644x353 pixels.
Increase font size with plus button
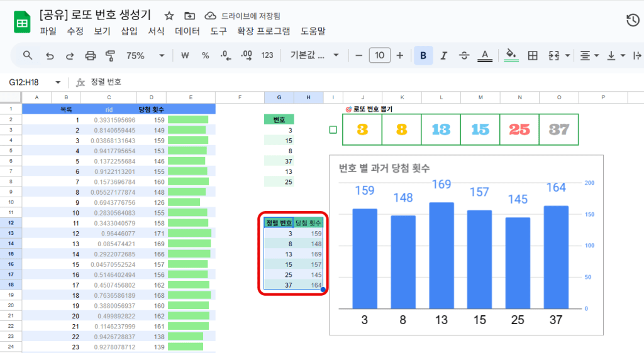point(400,55)
